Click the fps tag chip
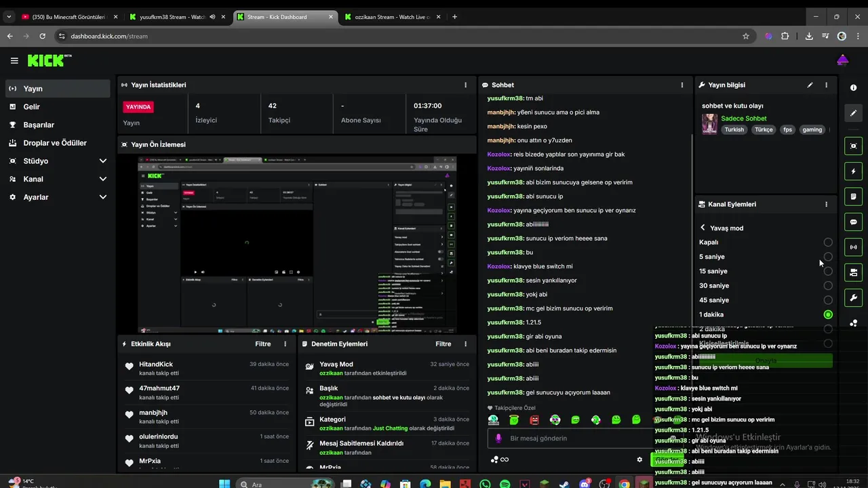The width and height of the screenshot is (868, 488). click(x=787, y=129)
